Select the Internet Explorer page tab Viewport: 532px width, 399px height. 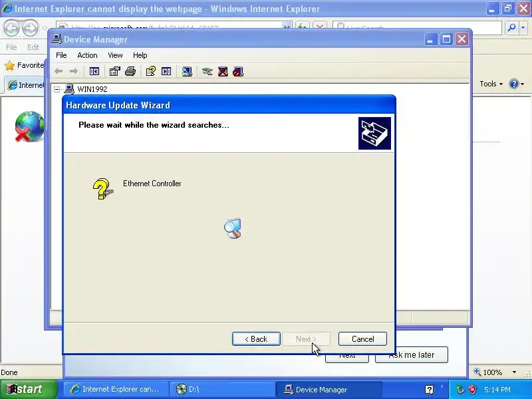[x=25, y=85]
